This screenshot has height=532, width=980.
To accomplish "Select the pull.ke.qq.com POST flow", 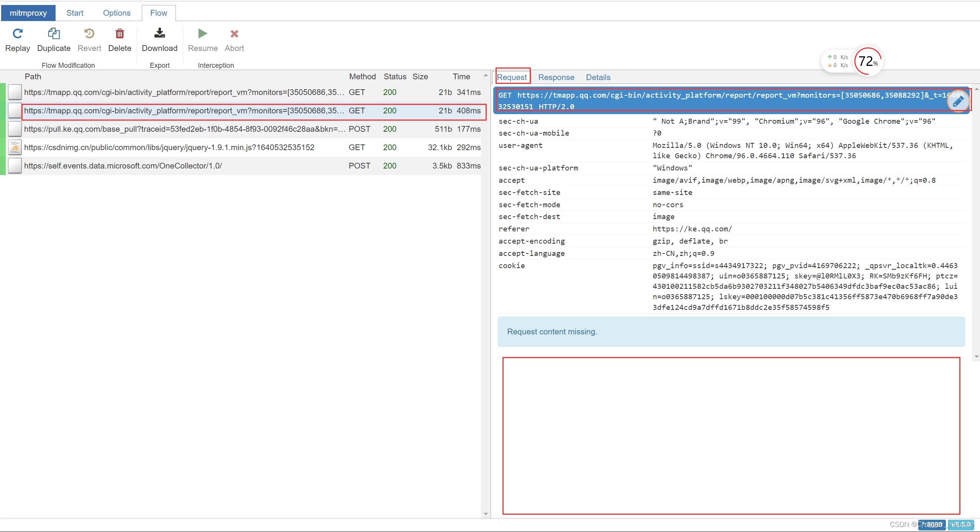I will 184,129.
